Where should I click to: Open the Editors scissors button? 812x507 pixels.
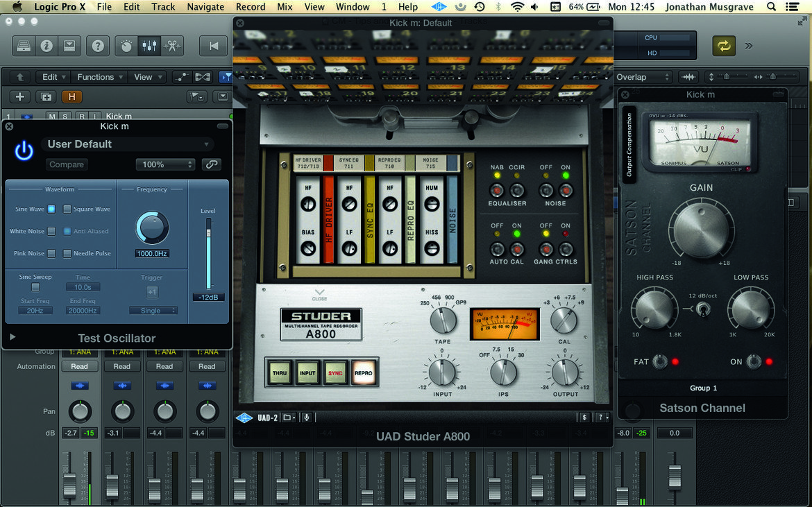172,46
